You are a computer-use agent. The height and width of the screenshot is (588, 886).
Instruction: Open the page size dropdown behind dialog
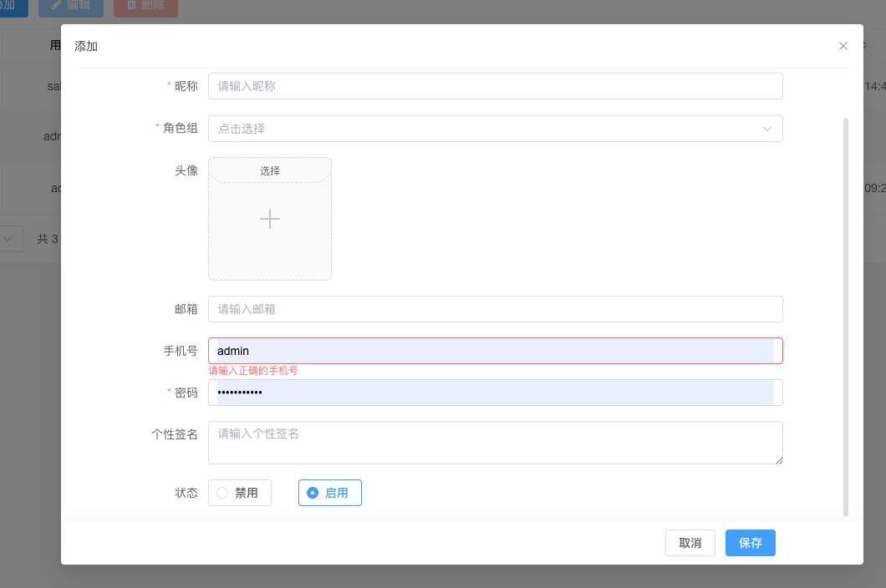click(9, 239)
